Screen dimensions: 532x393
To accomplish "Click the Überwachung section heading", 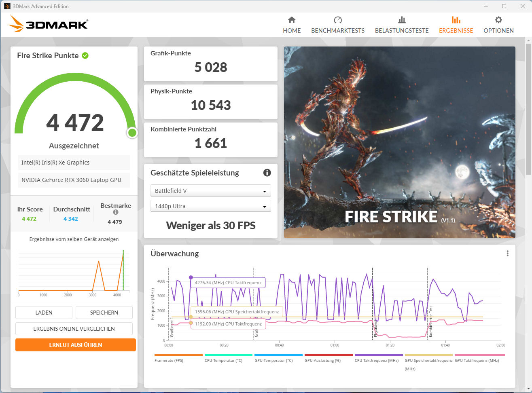I will click(x=175, y=254).
